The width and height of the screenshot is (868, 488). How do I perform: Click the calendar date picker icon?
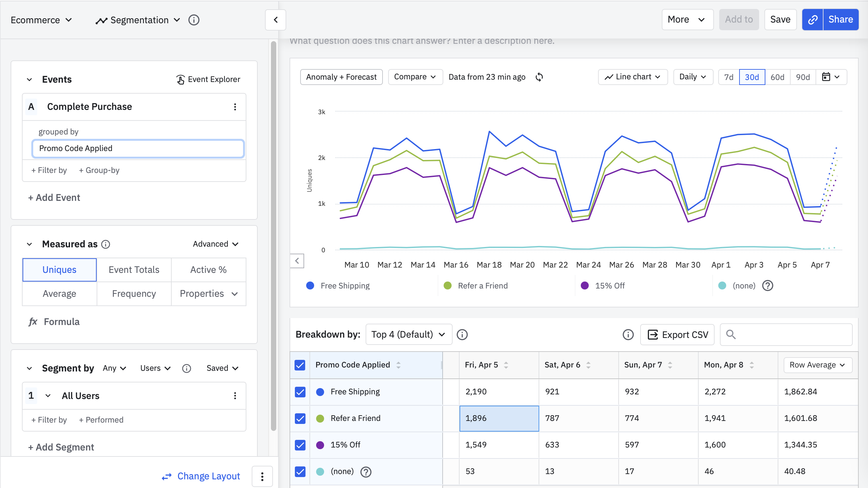(826, 77)
